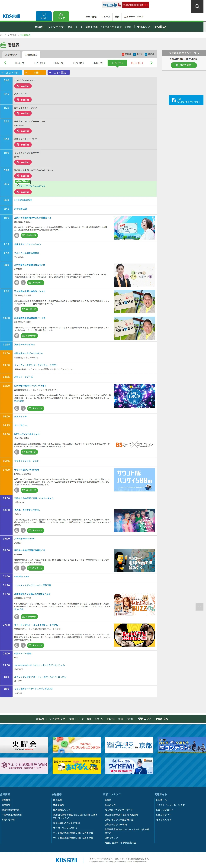The image size is (206, 868).
Task: Open website globe icon for 澤田有紀の法律カフェ
Action: pos(16,236)
